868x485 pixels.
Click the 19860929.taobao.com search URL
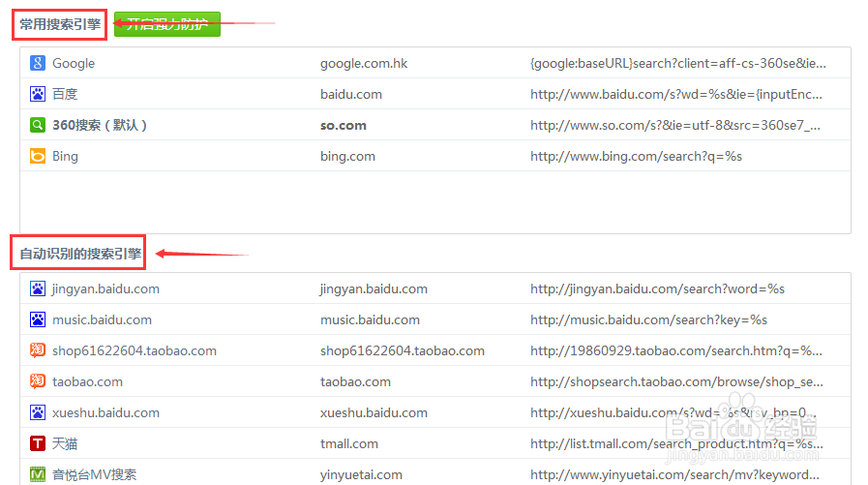click(676, 351)
